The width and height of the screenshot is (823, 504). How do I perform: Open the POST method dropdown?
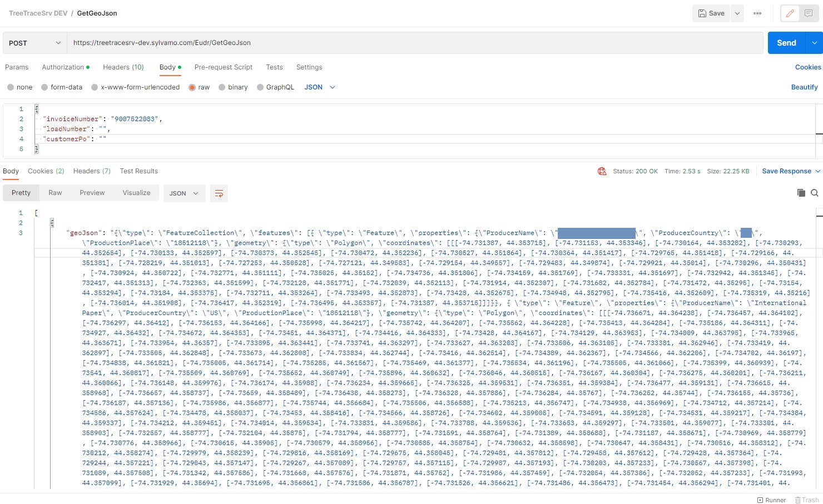pyautogui.click(x=33, y=42)
